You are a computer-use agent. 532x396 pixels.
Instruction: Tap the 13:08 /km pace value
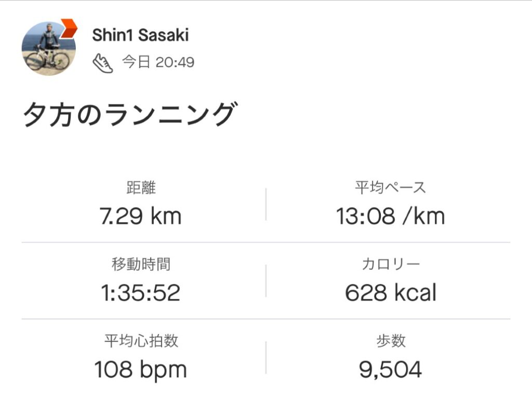pos(390,216)
